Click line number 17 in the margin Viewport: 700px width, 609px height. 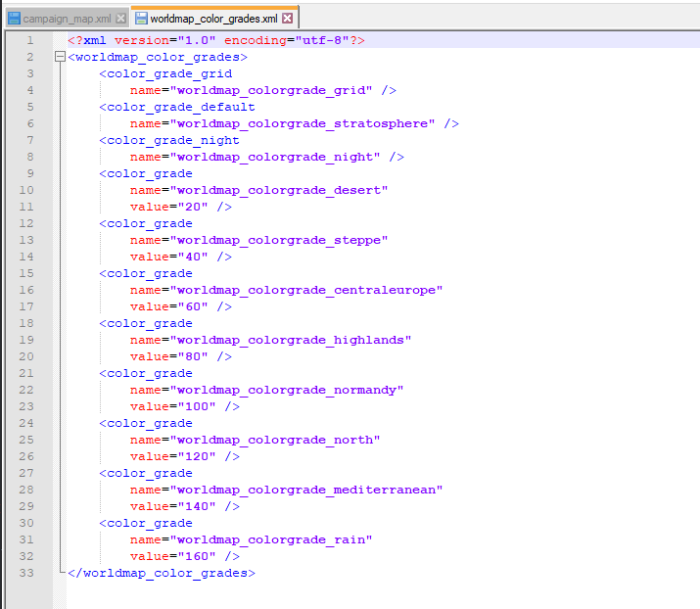[26, 306]
